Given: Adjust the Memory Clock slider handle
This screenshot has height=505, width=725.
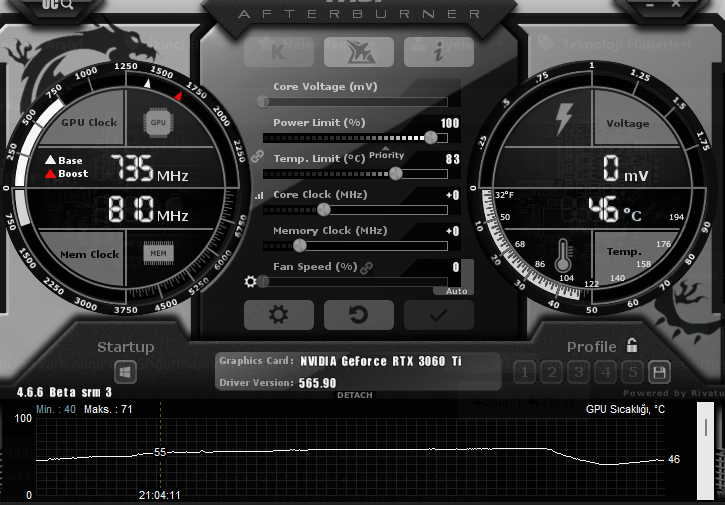Looking at the screenshot, I should [300, 246].
